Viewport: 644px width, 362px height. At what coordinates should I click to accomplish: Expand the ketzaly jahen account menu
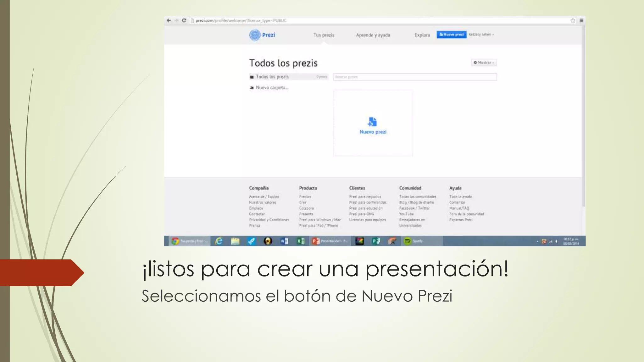coord(481,35)
